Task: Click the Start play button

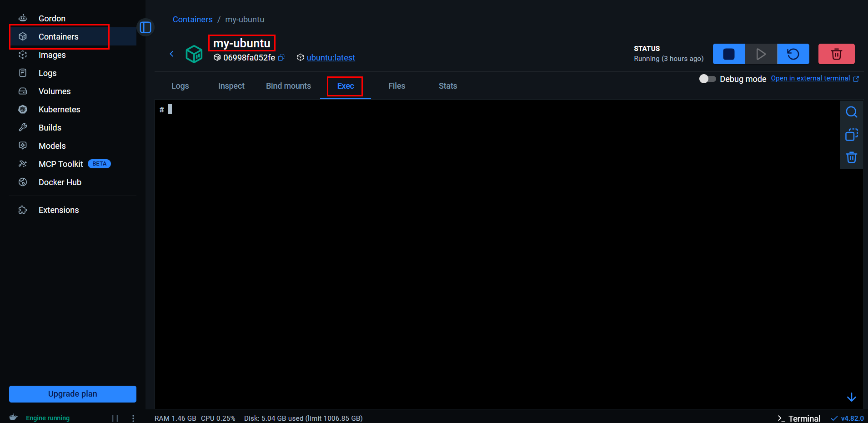Action: click(761, 54)
